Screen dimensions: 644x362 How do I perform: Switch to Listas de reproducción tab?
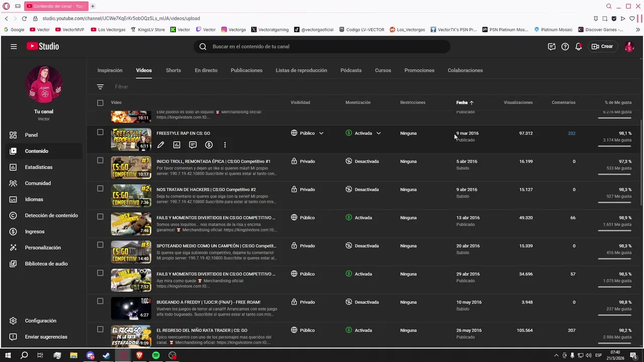(301, 70)
